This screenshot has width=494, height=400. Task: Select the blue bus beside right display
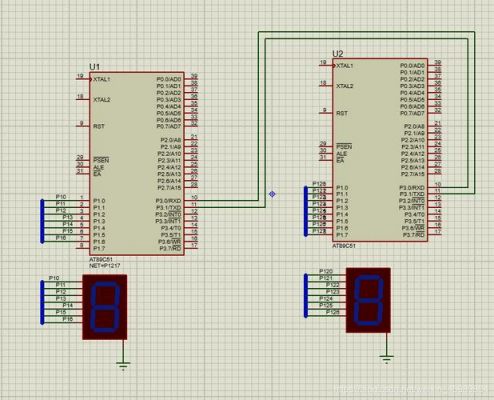306,295
